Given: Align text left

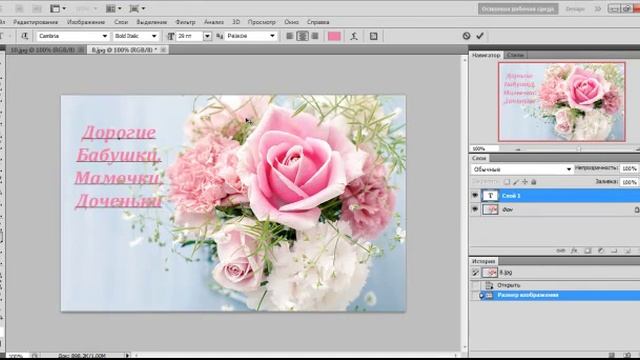Looking at the screenshot, I should click(290, 36).
